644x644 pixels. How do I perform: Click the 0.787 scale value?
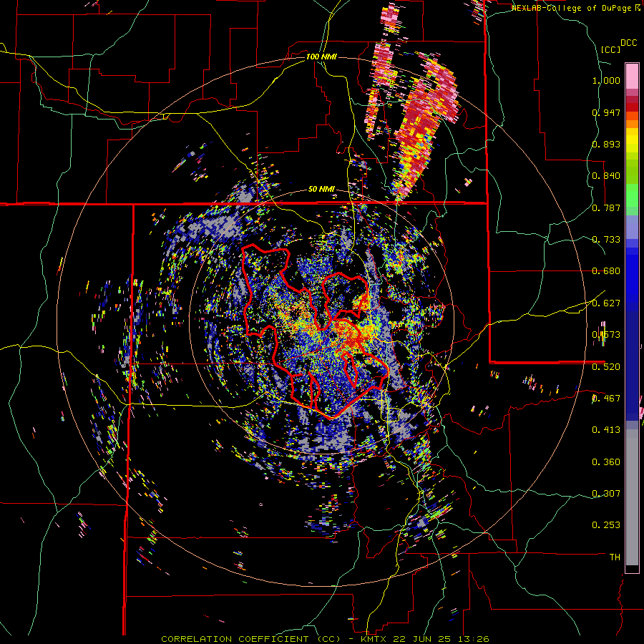click(606, 208)
